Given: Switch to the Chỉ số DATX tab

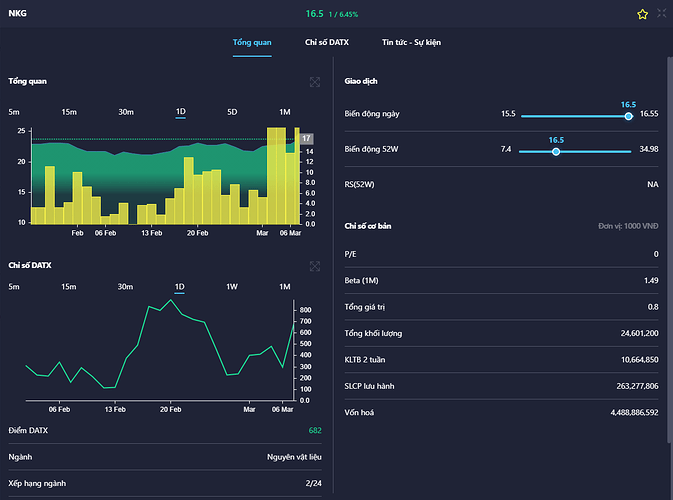Looking at the screenshot, I should [328, 43].
